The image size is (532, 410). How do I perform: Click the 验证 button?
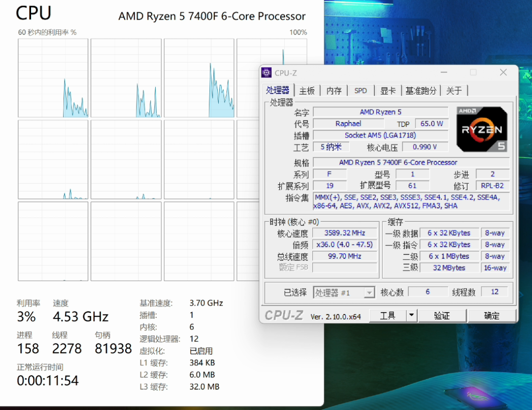442,315
